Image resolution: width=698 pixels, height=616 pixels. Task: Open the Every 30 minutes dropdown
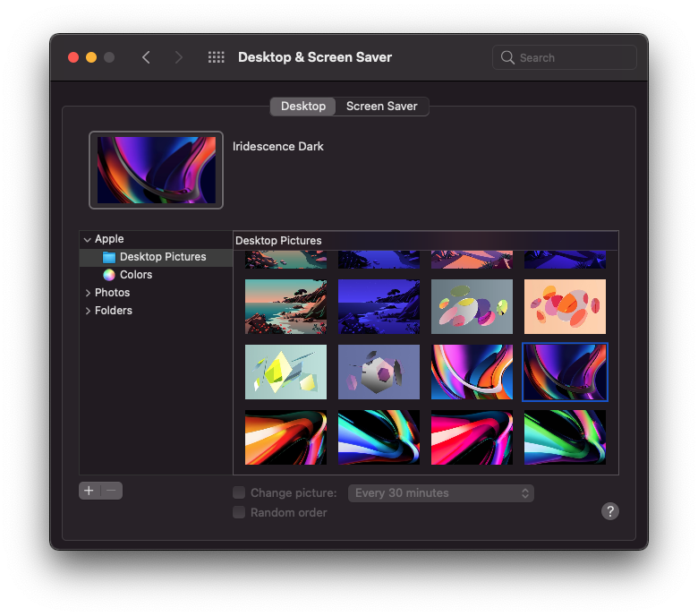click(x=440, y=492)
